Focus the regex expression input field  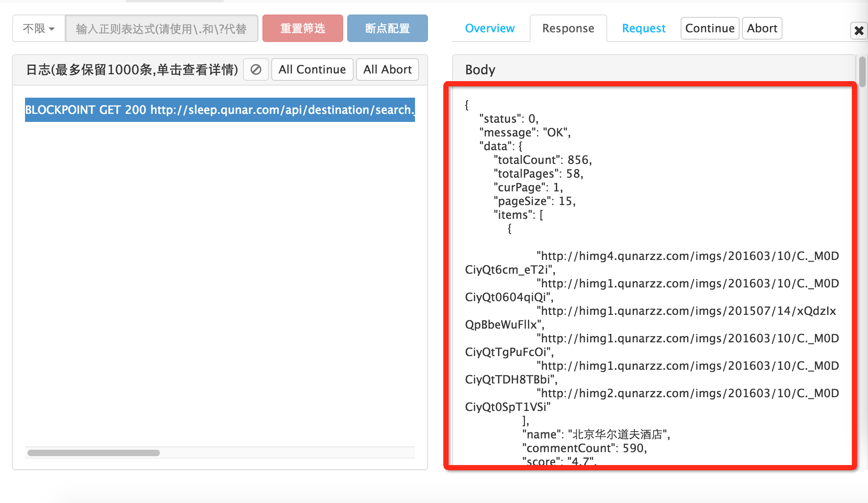click(161, 28)
